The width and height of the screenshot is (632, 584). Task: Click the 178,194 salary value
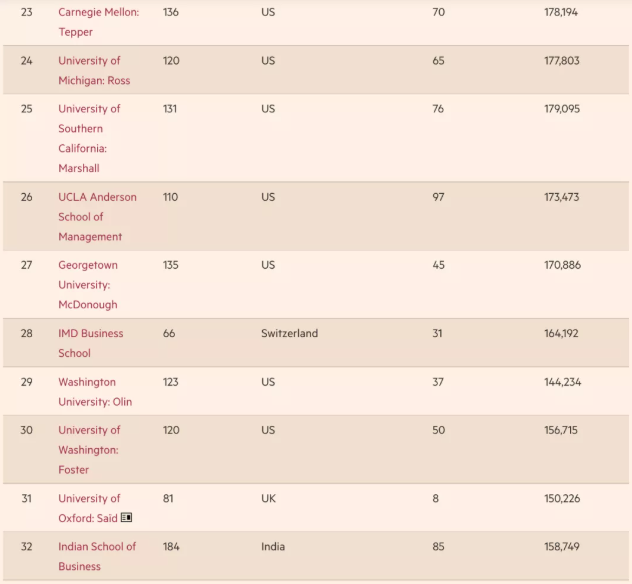coord(562,12)
